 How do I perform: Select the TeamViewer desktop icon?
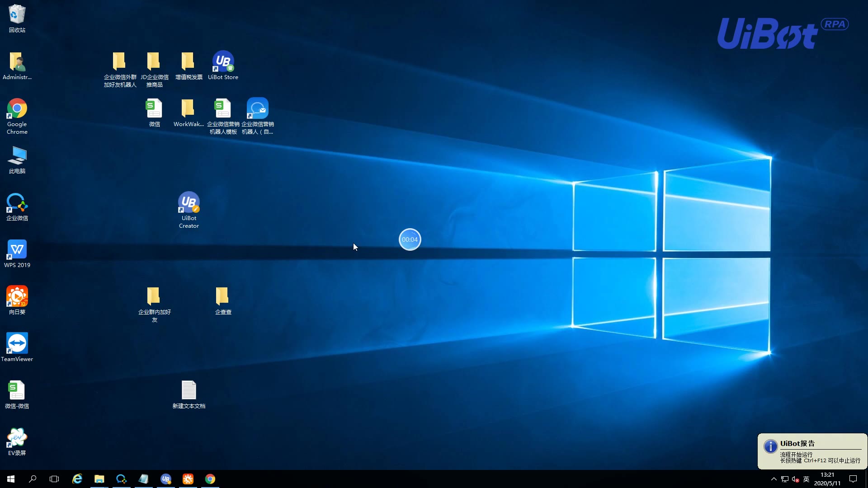(x=17, y=344)
